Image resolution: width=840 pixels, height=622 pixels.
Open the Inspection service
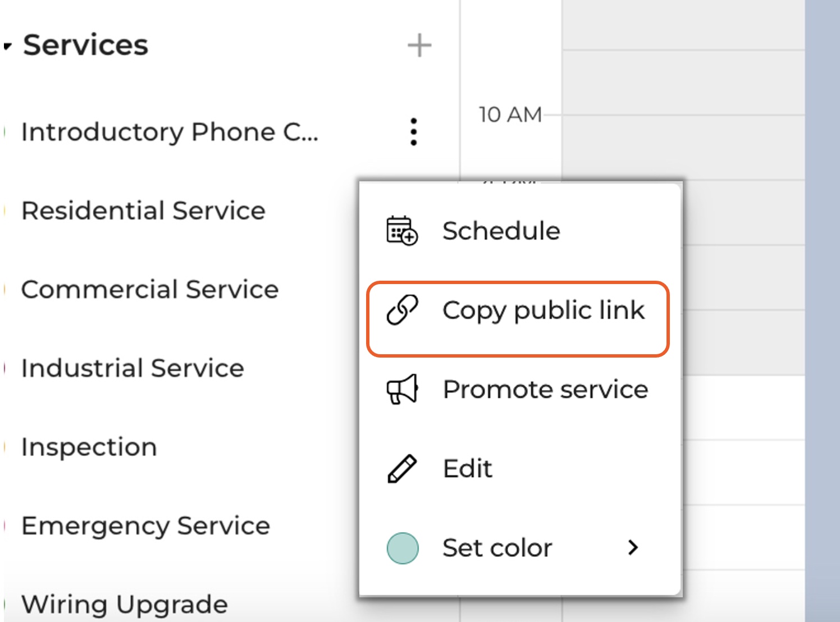coord(89,447)
